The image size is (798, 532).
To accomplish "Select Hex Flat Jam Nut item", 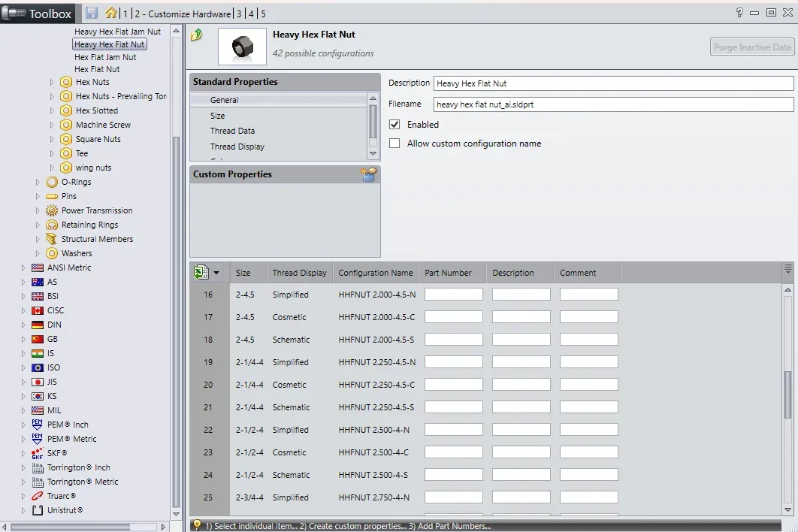I will pos(105,57).
